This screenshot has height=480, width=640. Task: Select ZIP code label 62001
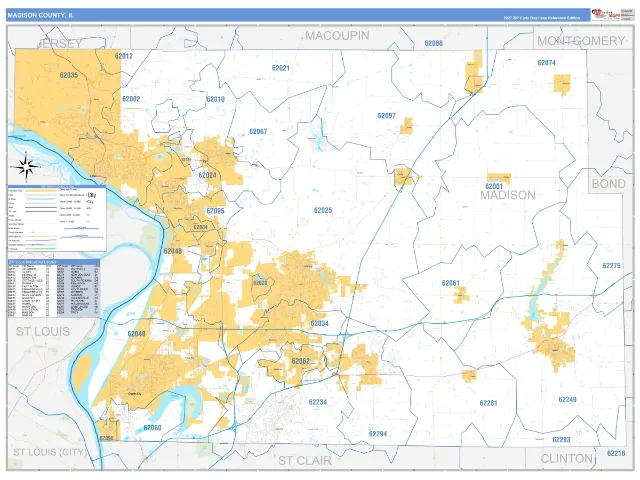tap(494, 187)
